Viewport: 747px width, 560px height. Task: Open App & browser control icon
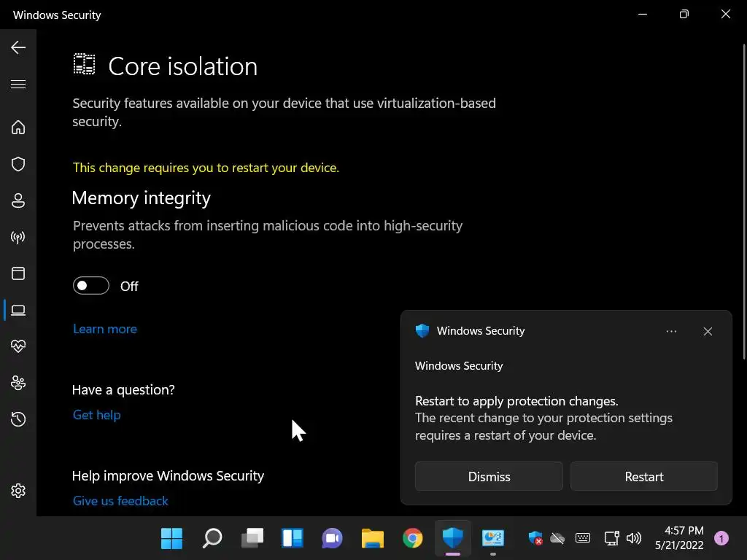click(x=18, y=273)
